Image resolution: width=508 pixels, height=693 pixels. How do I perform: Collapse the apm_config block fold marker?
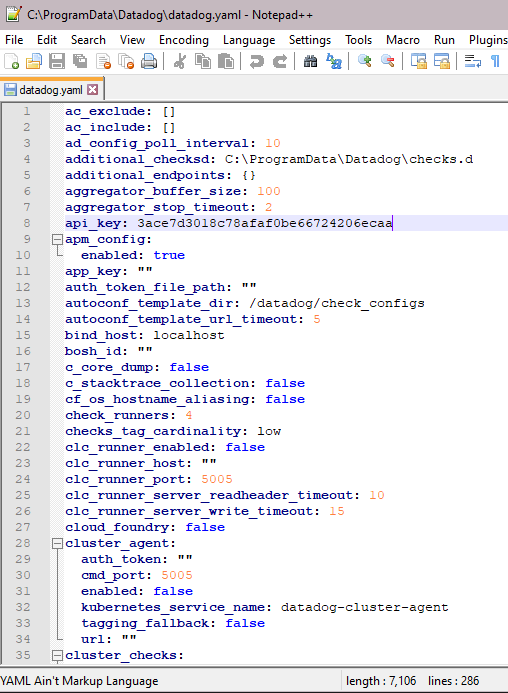click(57, 240)
